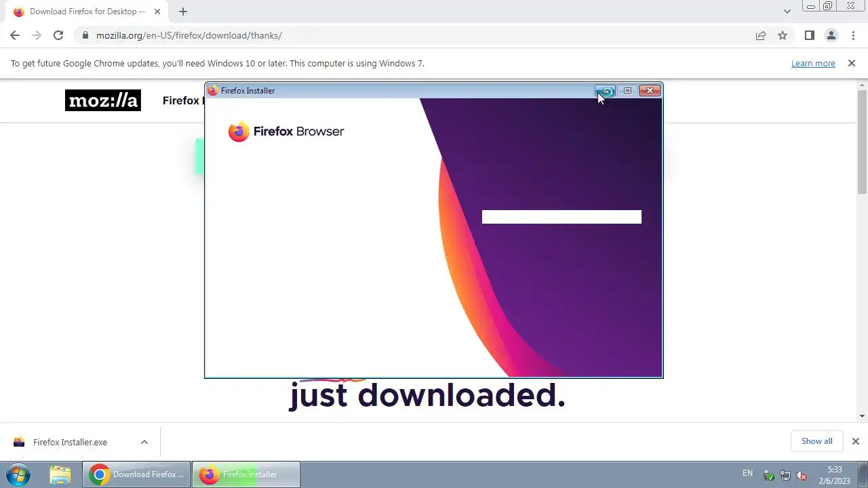Dismiss the Chrome updates notice
This screenshot has width=868, height=488.
852,63
